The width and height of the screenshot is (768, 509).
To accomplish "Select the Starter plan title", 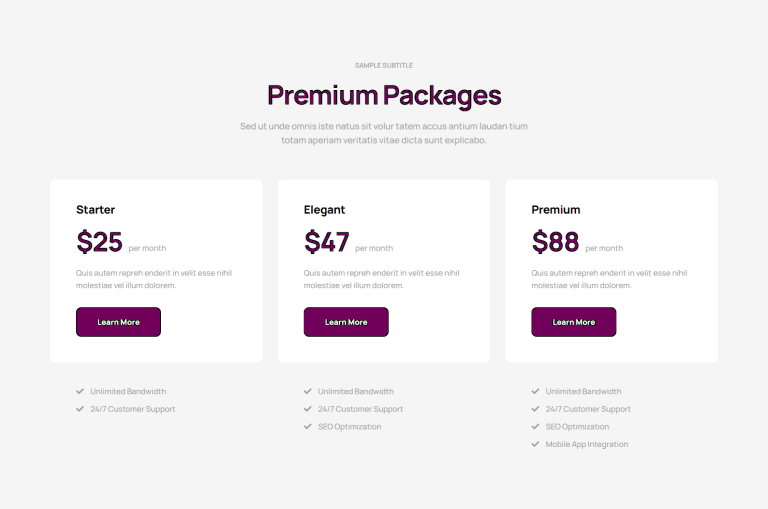I will pyautogui.click(x=96, y=210).
